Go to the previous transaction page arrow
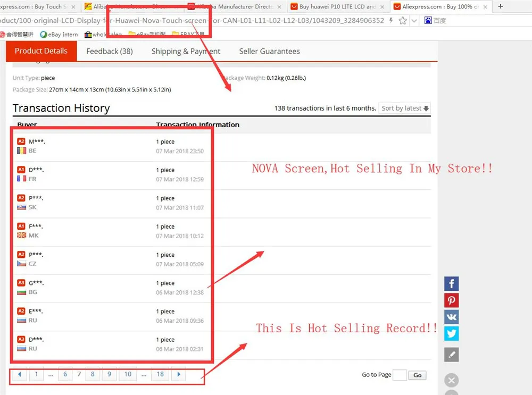 click(20, 374)
